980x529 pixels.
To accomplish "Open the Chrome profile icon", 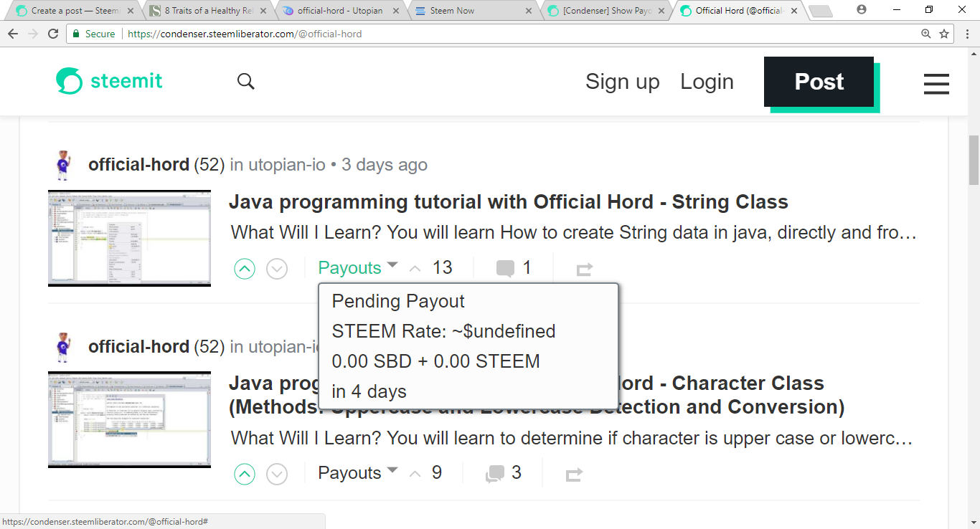I will 862,10.
